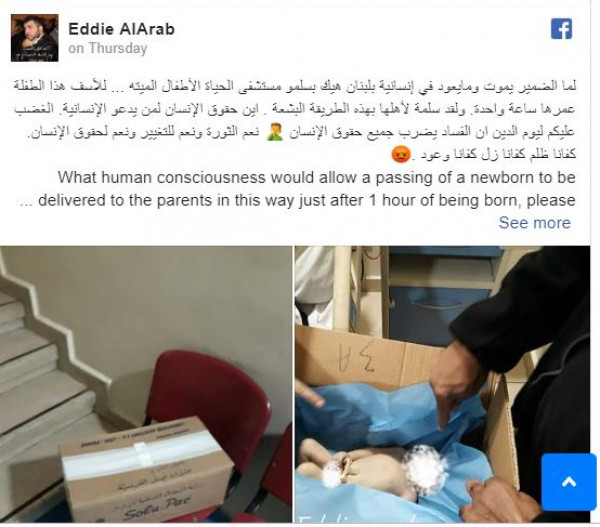The height and width of the screenshot is (527, 600).
Task: Click the handwritten number on the cardboard flap
Action: 356,359
